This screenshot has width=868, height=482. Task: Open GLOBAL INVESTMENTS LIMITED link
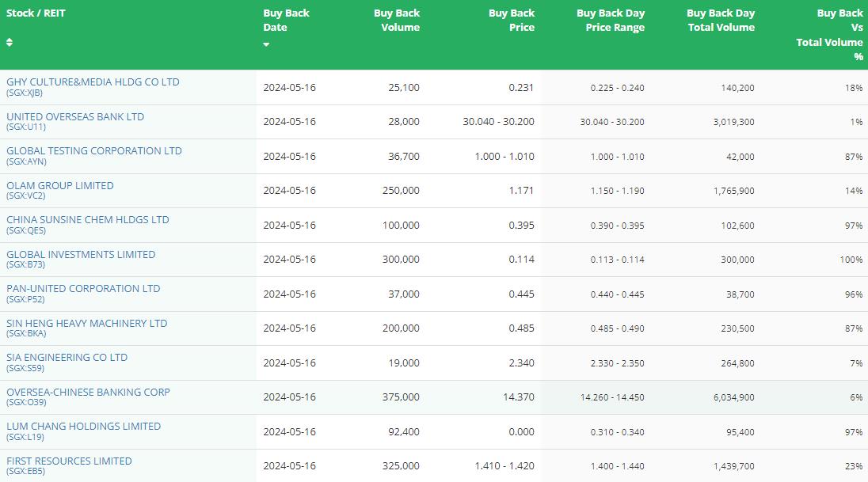tap(81, 255)
